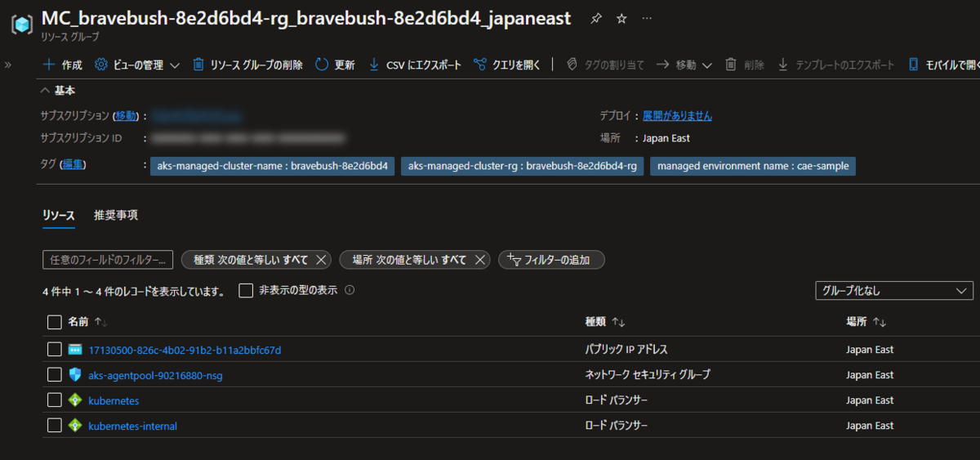Check the aks-agentpool-90216880-nsg row
Screen dimensions: 980x460
55,375
